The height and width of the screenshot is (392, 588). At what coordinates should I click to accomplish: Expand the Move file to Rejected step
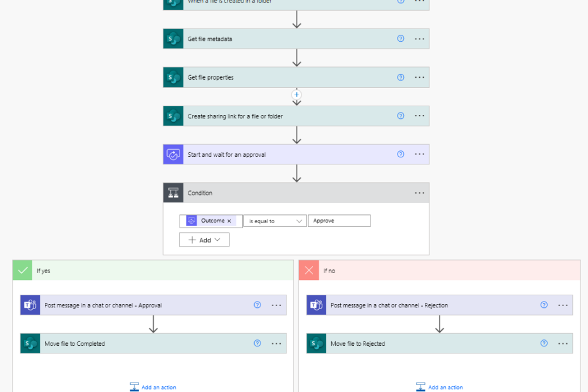[x=439, y=343]
